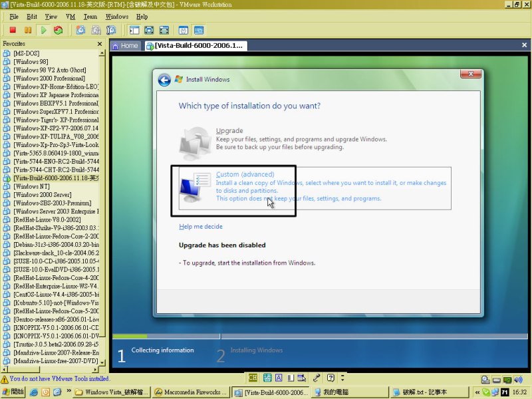
Task: Select the [Debian-31r3-i386] favorite entry
Action: pos(51,245)
